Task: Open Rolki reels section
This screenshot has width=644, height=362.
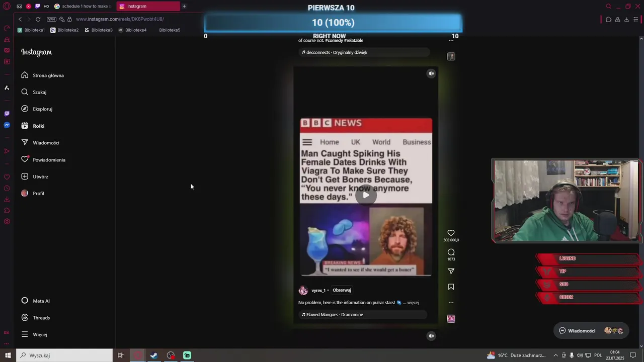Action: 33,126
